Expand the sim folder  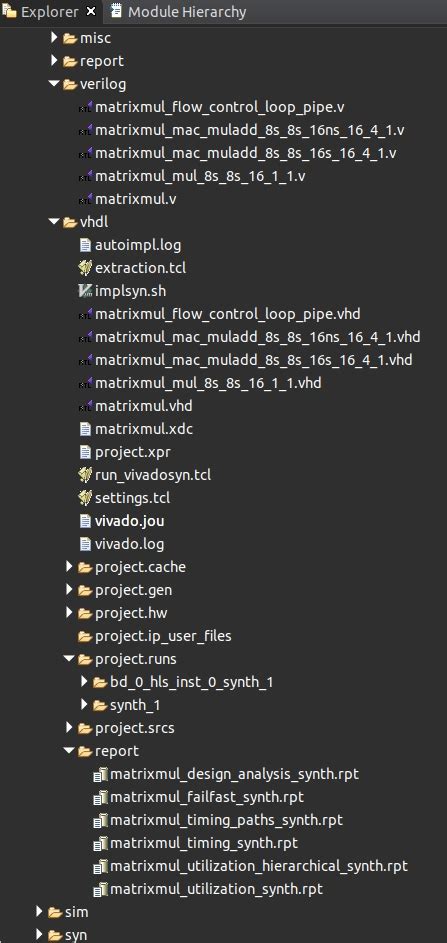tap(40, 912)
